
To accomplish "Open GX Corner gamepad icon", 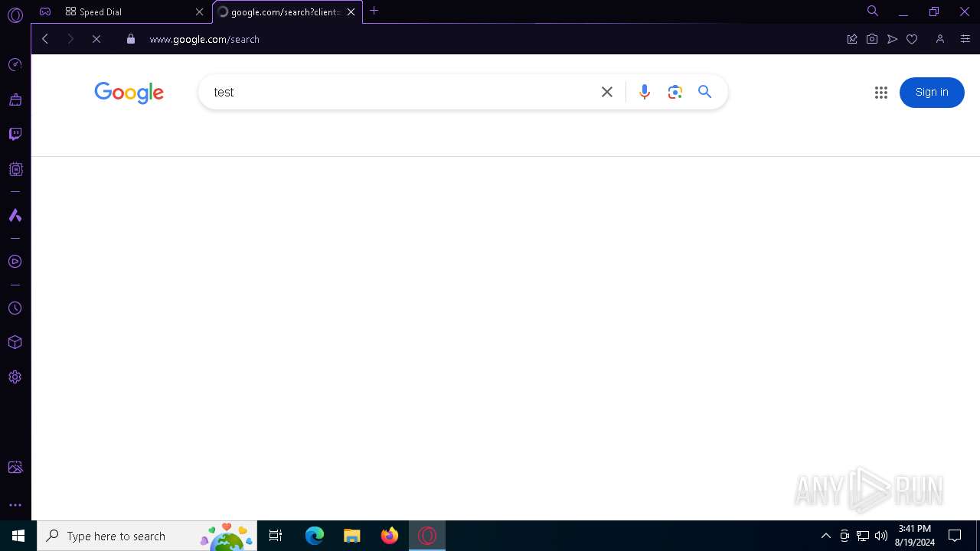I will 45,11.
